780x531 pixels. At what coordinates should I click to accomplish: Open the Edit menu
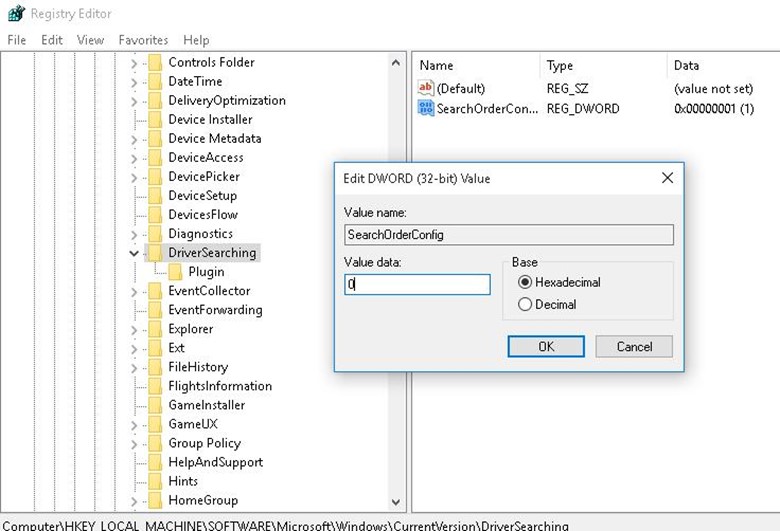(x=52, y=40)
